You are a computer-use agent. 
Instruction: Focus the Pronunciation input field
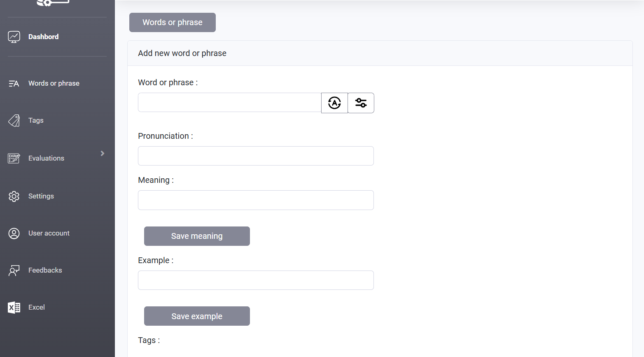click(x=256, y=156)
